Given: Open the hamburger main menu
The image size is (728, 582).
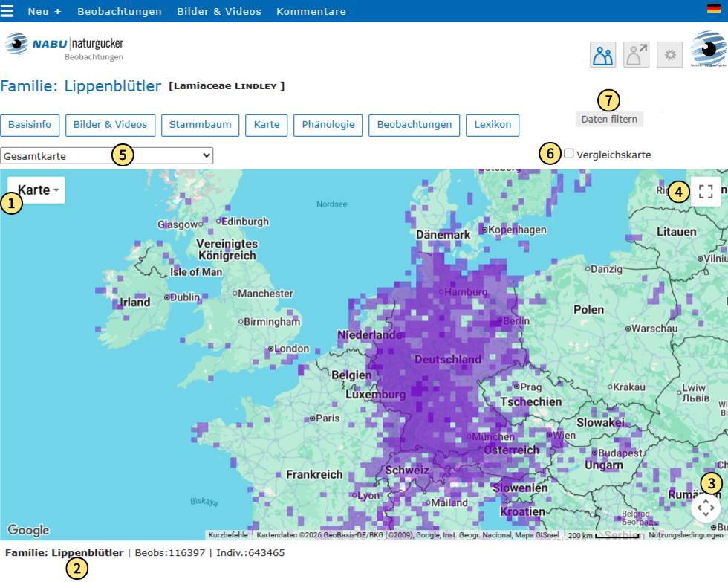Looking at the screenshot, I should point(7,10).
